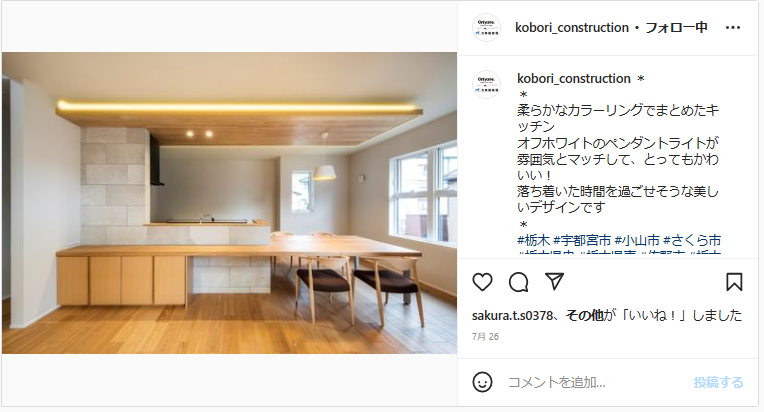Open the three-dots more options menu
This screenshot has height=412, width=764.
pyautogui.click(x=733, y=28)
